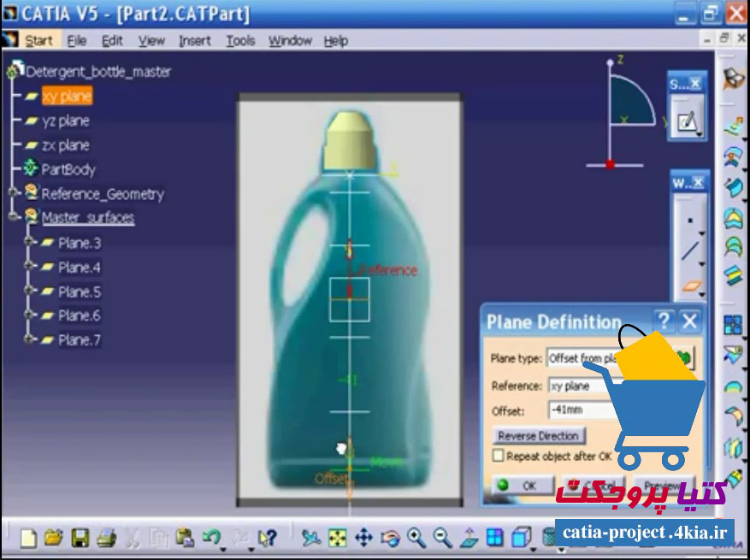
Task: Open the Window menu
Action: 290,41
